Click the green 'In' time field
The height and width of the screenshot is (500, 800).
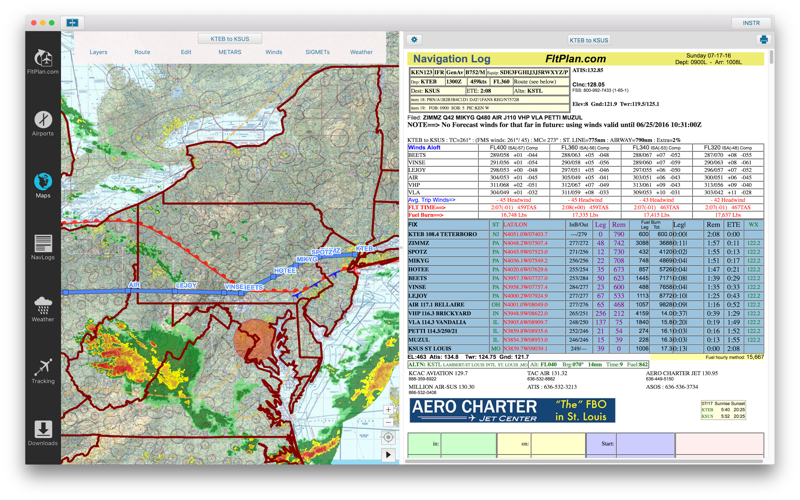coord(469,444)
